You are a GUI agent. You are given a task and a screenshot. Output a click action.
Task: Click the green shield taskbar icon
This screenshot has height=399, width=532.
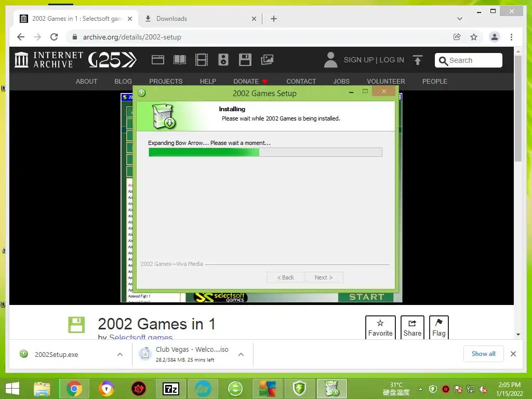tap(300, 389)
